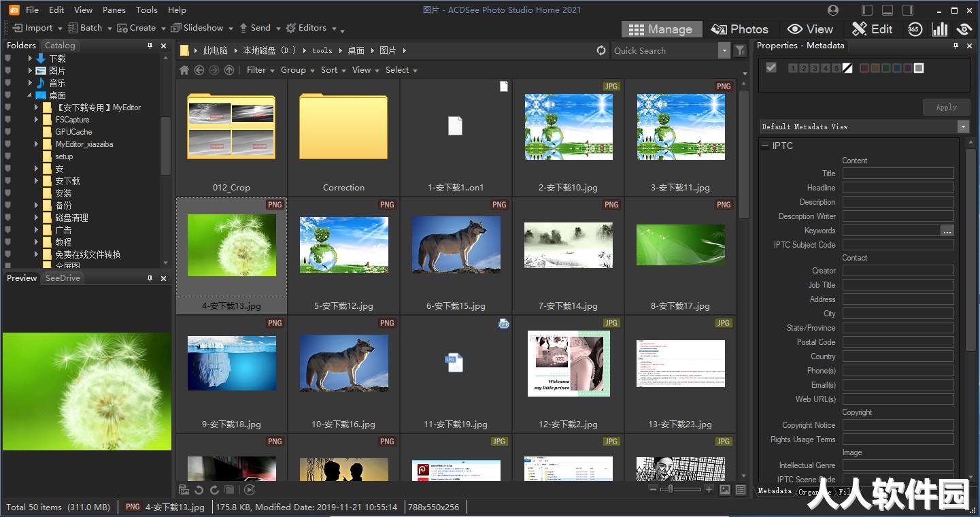Image resolution: width=980 pixels, height=517 pixels.
Task: Tick Easy-Select box beside 音乐 folder
Action: click(x=8, y=83)
